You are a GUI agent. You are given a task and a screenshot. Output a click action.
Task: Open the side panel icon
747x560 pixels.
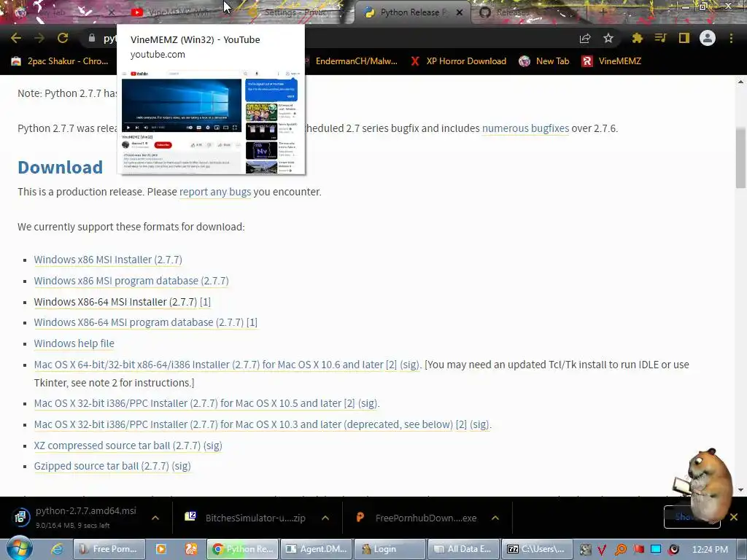click(684, 38)
